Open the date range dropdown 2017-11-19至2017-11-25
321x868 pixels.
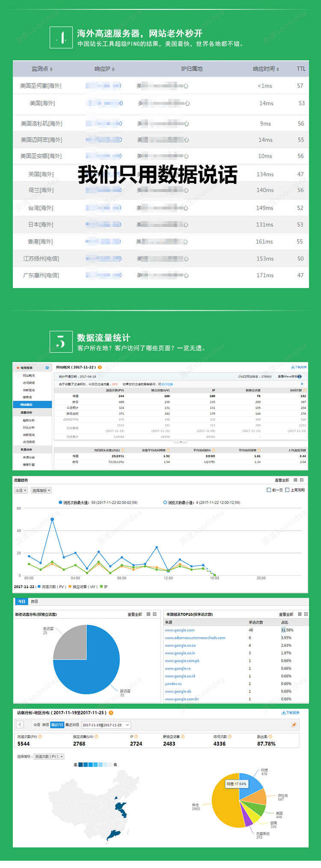pyautogui.click(x=106, y=725)
